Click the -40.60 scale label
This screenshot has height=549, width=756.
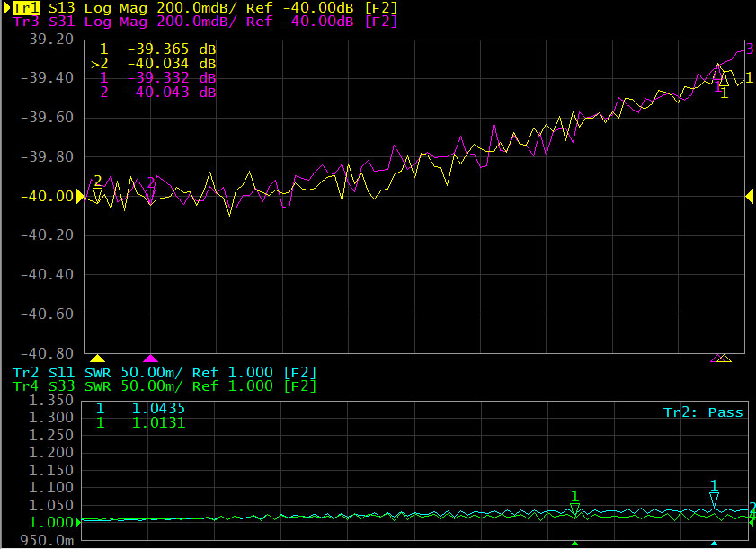pos(48,314)
